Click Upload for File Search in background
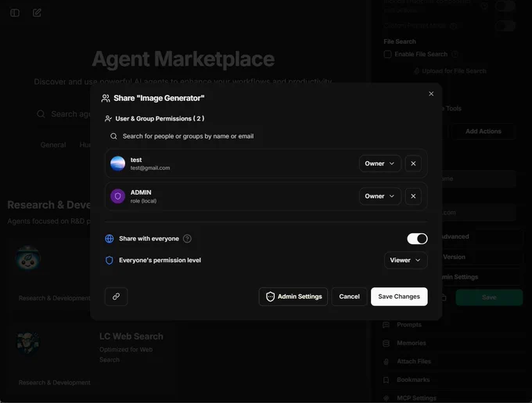 pos(450,71)
